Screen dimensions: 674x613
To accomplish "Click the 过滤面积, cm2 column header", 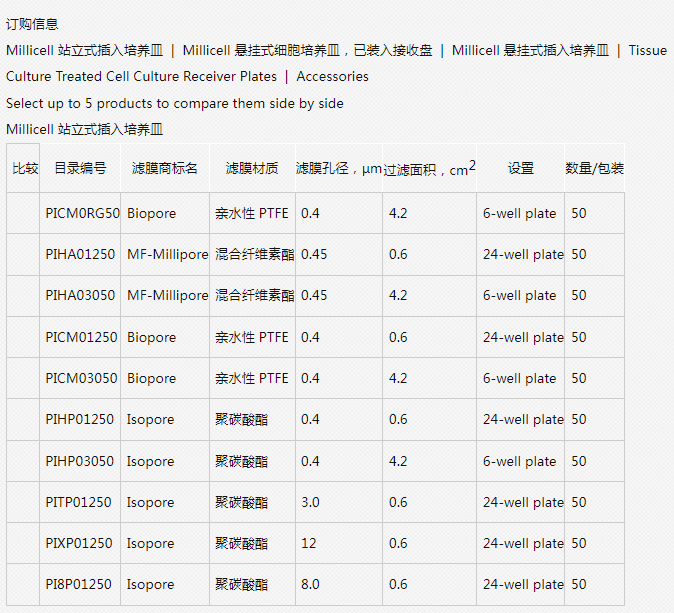I will [429, 168].
